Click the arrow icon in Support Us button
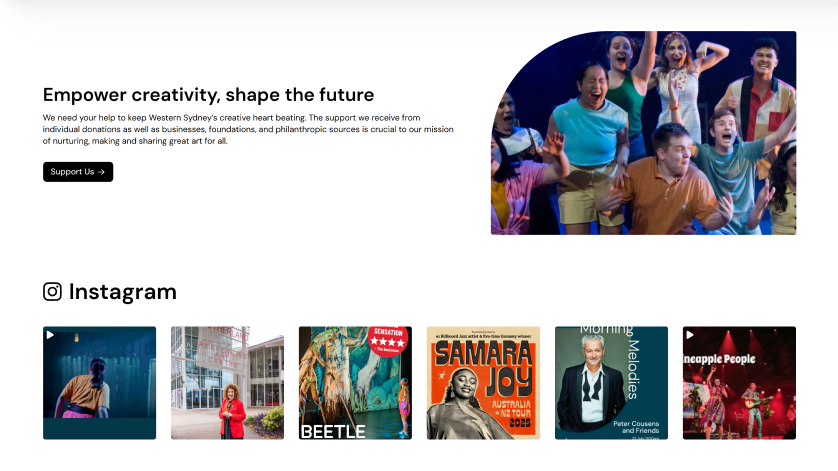The height and width of the screenshot is (471, 838). pos(102,172)
